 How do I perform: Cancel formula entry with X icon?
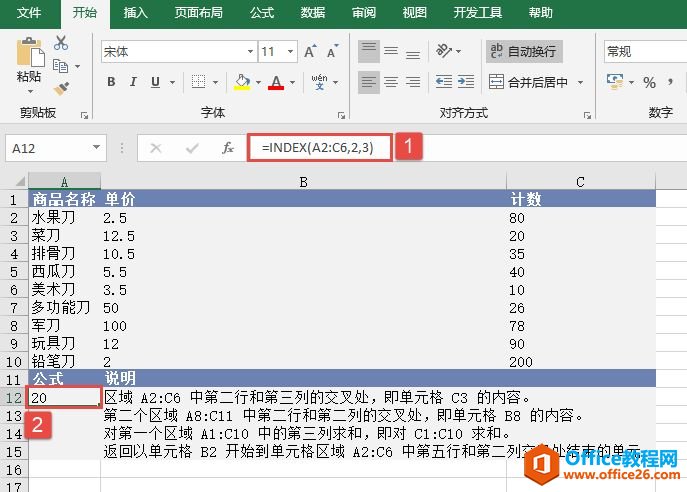pos(156,148)
